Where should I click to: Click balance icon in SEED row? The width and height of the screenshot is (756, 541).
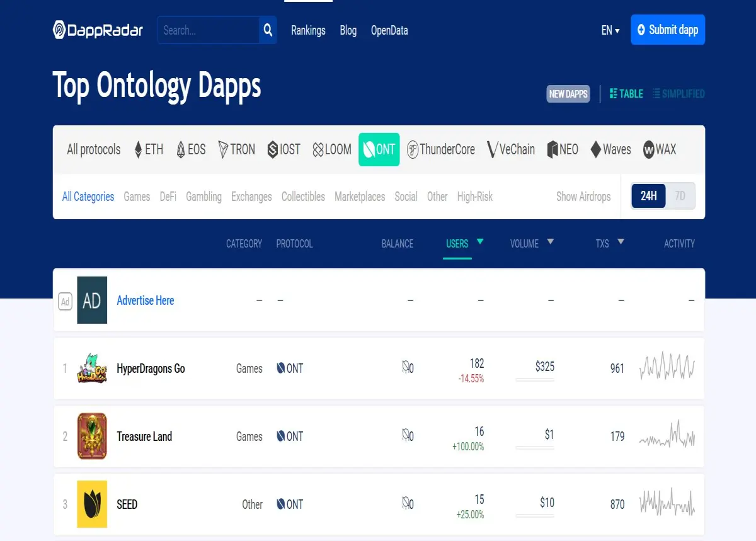[406, 503]
